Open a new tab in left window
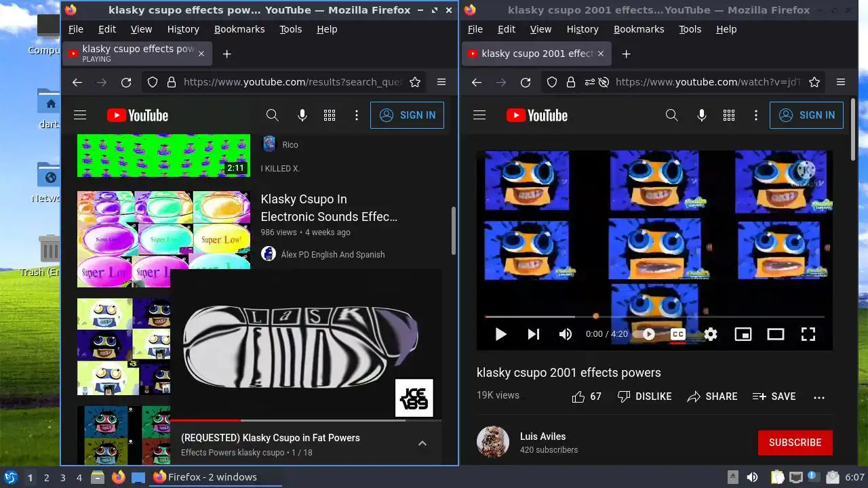 tap(227, 54)
